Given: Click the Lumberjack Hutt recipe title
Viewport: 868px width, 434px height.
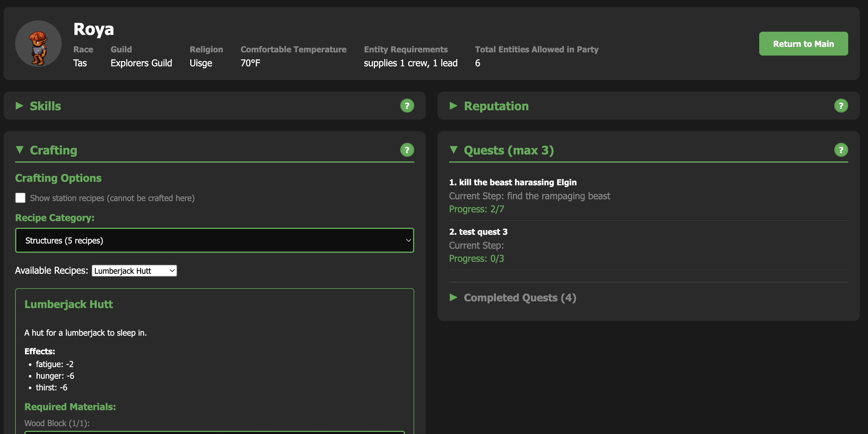Looking at the screenshot, I should (68, 304).
